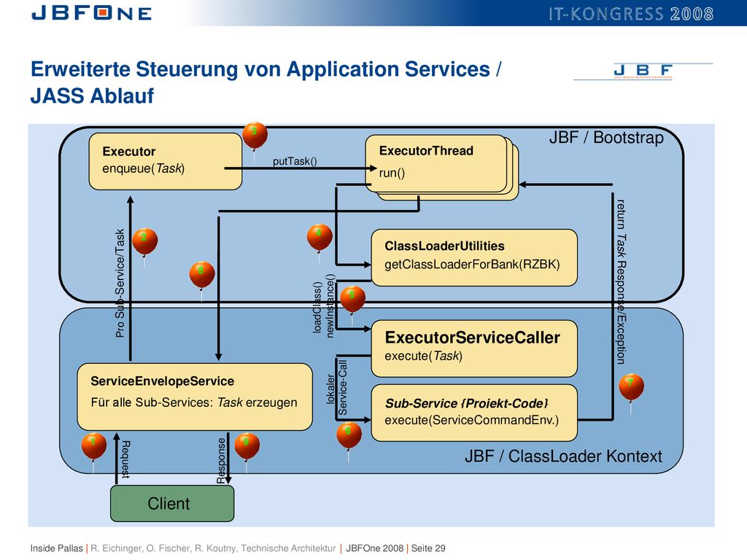Viewport: 747px width, 560px height.
Task: Click the 'IT-KONGRESS 2008' header text
Action: (x=631, y=14)
